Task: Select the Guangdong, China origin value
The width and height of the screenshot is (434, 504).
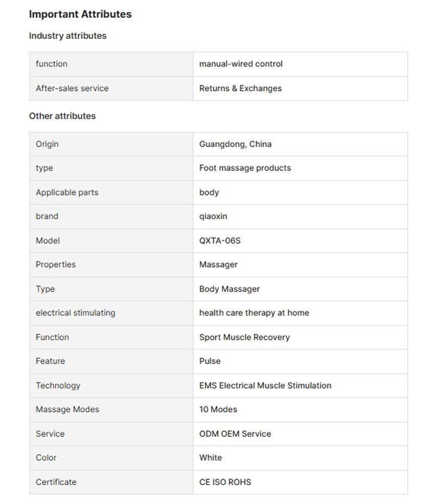Action: pyautogui.click(x=235, y=144)
